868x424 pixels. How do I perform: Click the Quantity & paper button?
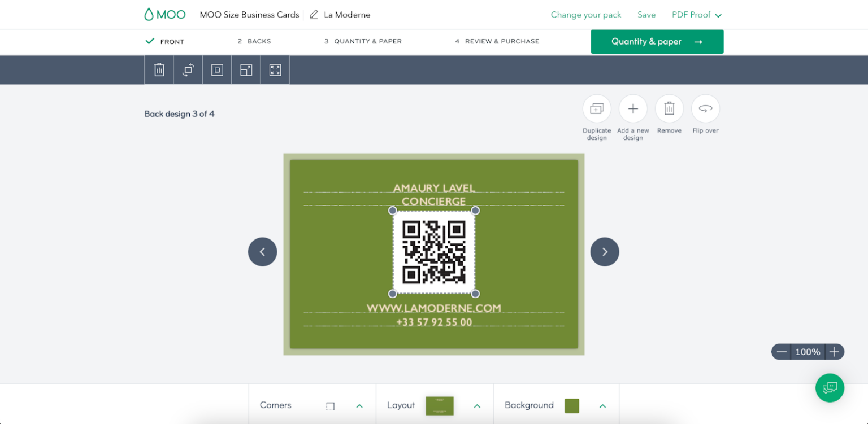(x=657, y=42)
